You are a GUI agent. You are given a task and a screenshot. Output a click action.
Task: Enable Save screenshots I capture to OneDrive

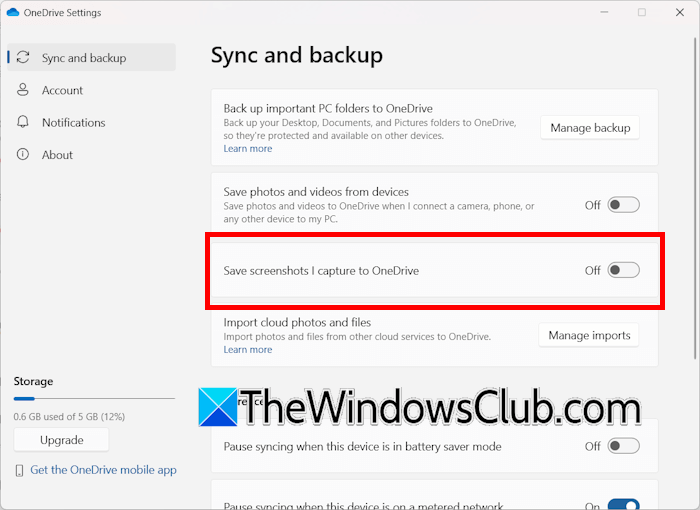click(623, 270)
